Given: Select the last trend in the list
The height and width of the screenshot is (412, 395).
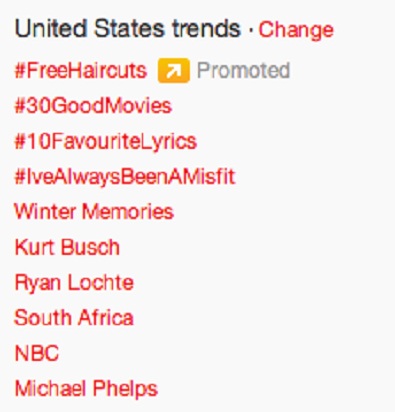Looking at the screenshot, I should tap(86, 389).
